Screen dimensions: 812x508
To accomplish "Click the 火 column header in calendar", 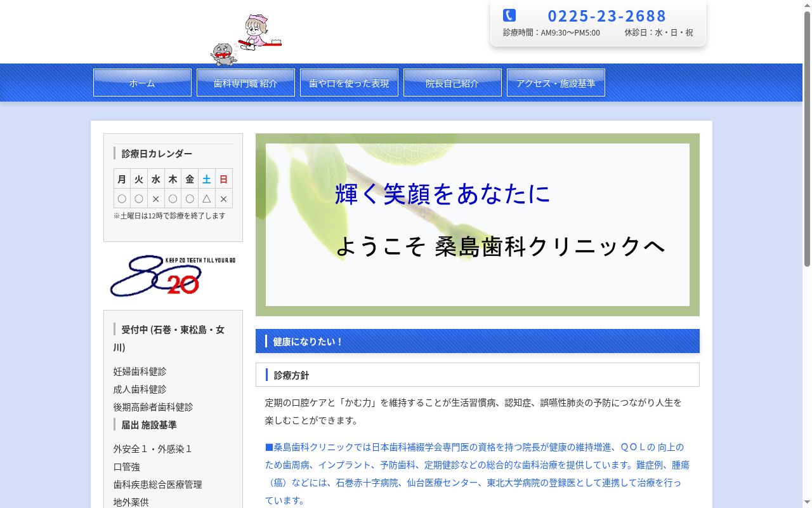I will tap(139, 179).
